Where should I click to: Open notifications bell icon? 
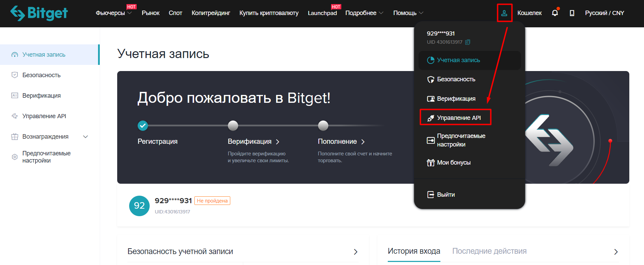tap(555, 13)
